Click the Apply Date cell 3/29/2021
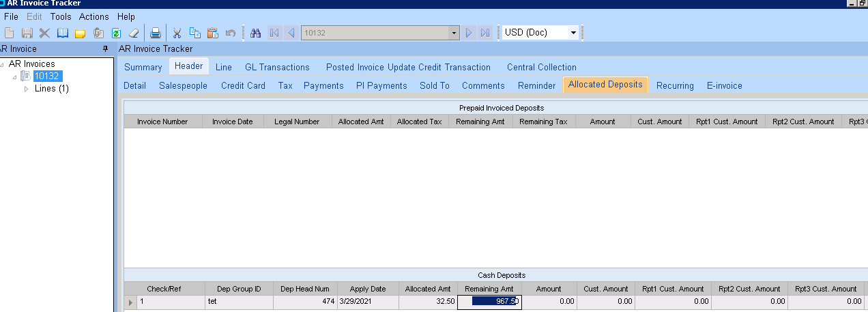The height and width of the screenshot is (312, 868). coord(367,301)
